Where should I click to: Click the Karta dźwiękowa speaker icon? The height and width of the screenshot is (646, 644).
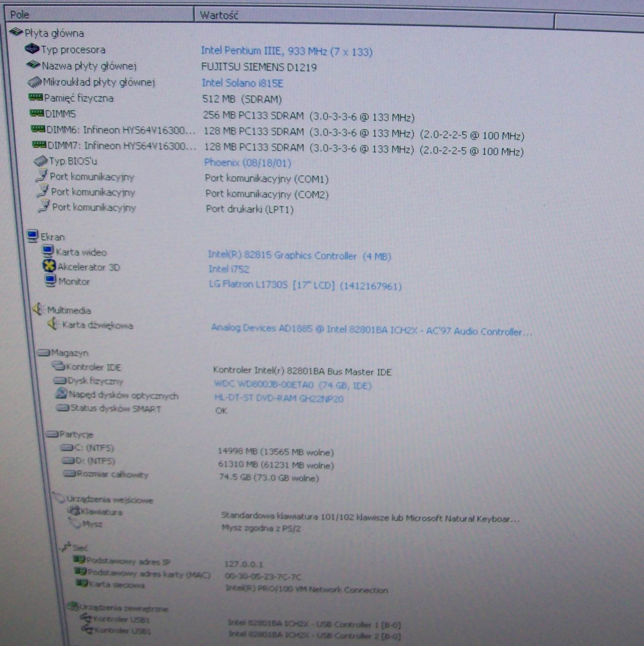53,323
